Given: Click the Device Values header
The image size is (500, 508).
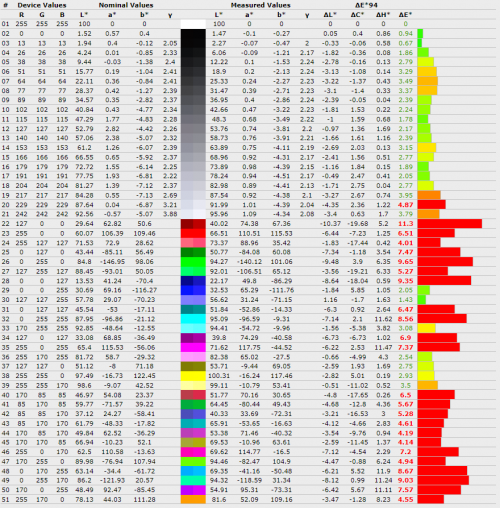Looking at the screenshot, I should click(x=42, y=5).
